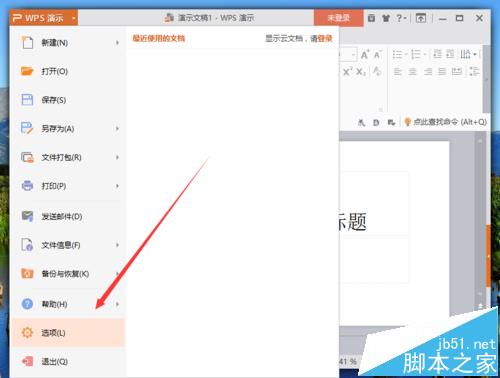Click the floppy disk save icon

point(27,100)
